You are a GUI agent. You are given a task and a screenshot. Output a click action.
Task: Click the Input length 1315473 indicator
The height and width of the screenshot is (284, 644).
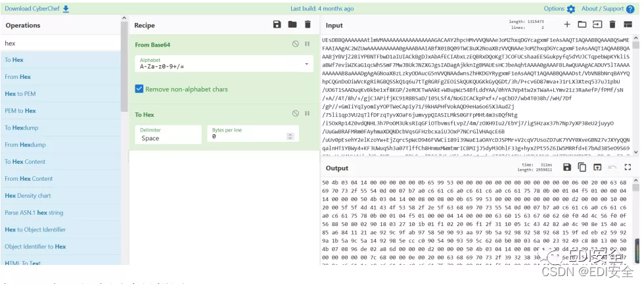[x=526, y=22]
